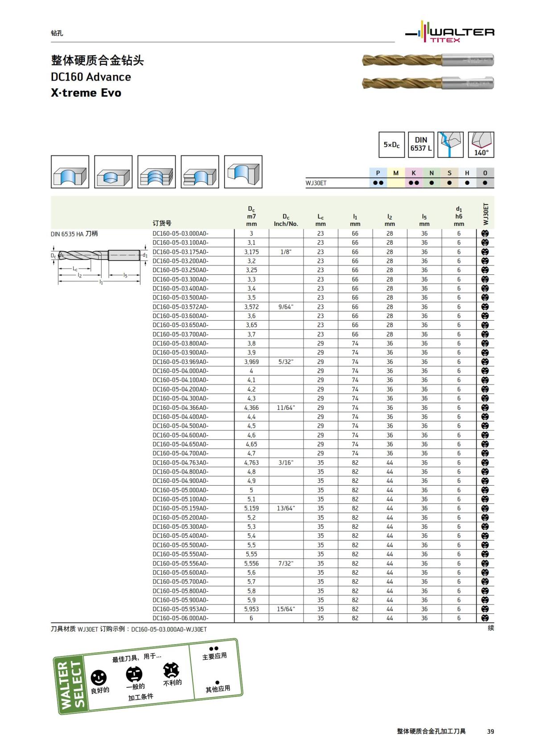This screenshot has height=756, width=535.
Task: Click the WJ30ET face icon for DC160-05-03.000A0-
Action: pyautogui.click(x=485, y=233)
